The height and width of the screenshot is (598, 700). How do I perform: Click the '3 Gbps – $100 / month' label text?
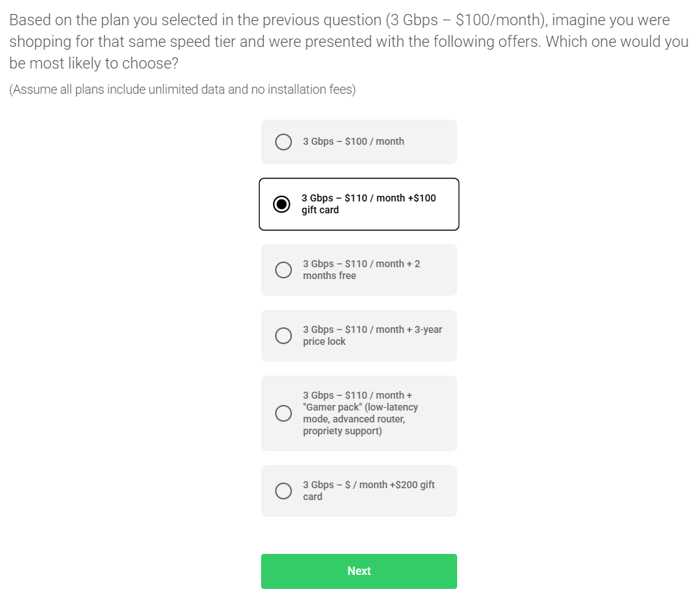(x=353, y=141)
